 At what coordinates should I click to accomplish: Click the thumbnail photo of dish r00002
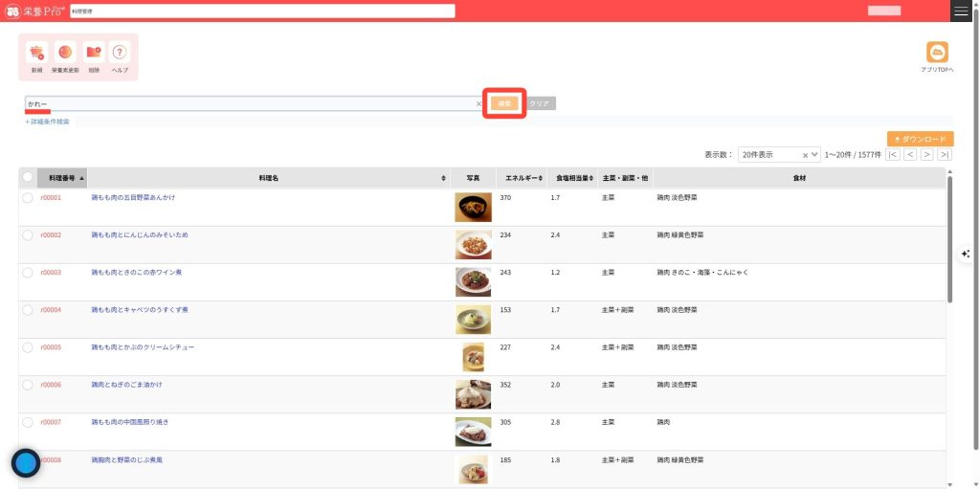(473, 245)
